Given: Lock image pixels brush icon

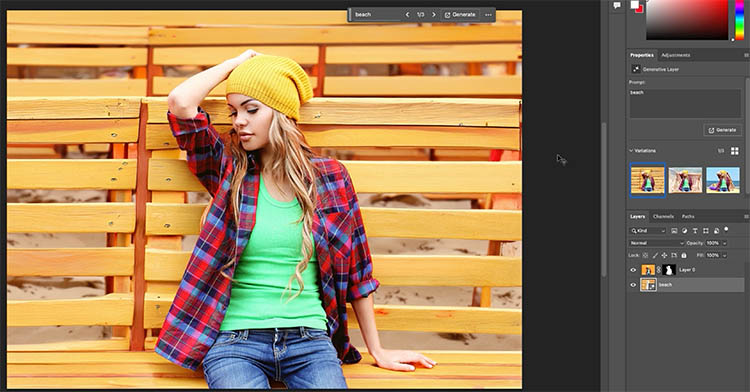Looking at the screenshot, I should click(x=655, y=255).
